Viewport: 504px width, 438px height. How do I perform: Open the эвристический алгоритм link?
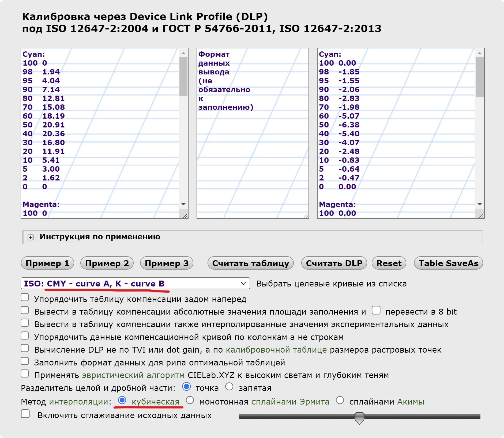pyautogui.click(x=133, y=375)
